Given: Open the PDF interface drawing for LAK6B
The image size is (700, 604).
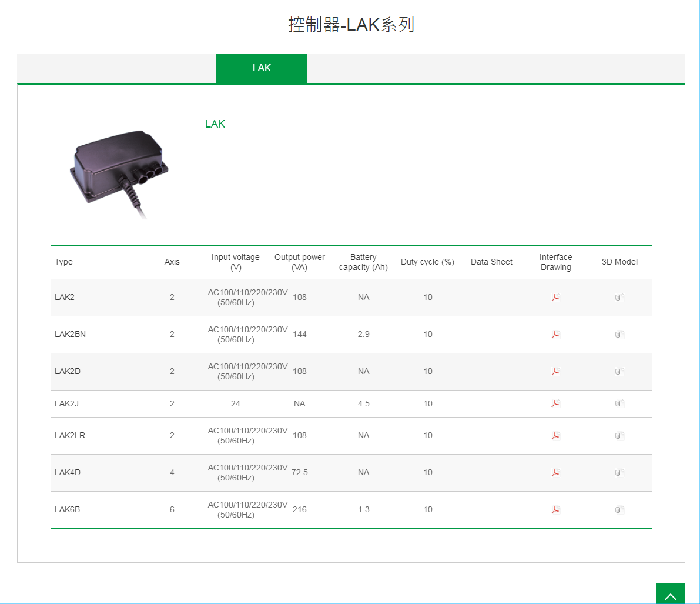Looking at the screenshot, I should 555,509.
